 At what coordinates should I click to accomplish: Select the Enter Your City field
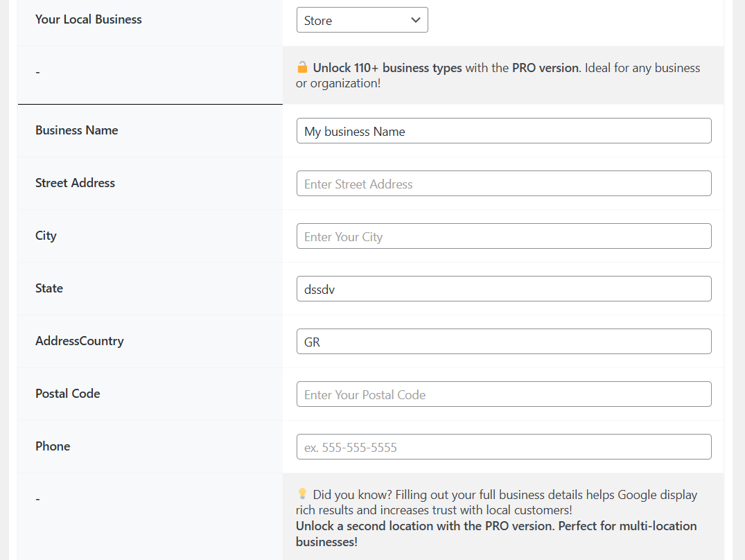[x=503, y=236]
